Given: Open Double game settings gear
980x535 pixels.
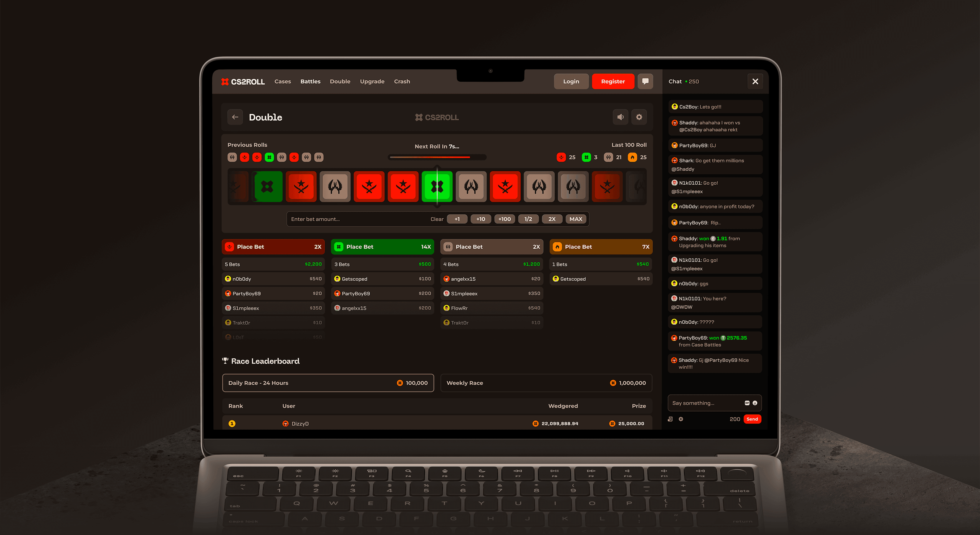Looking at the screenshot, I should coord(639,117).
